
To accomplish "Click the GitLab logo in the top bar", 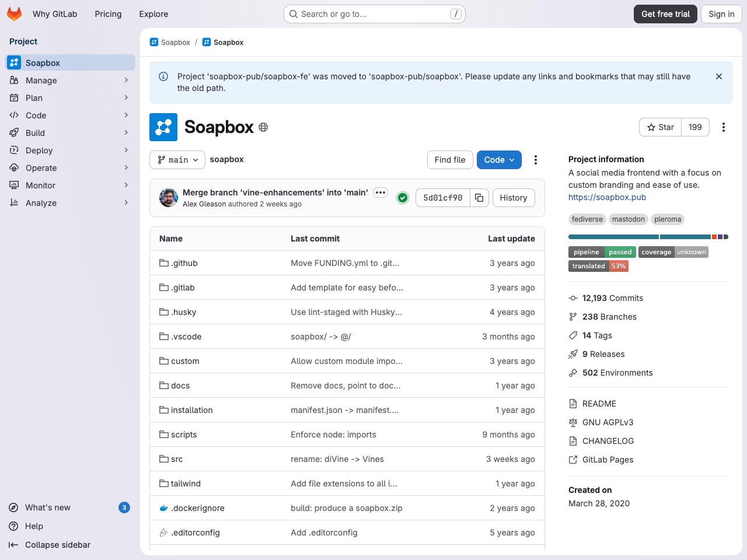I will (x=14, y=13).
